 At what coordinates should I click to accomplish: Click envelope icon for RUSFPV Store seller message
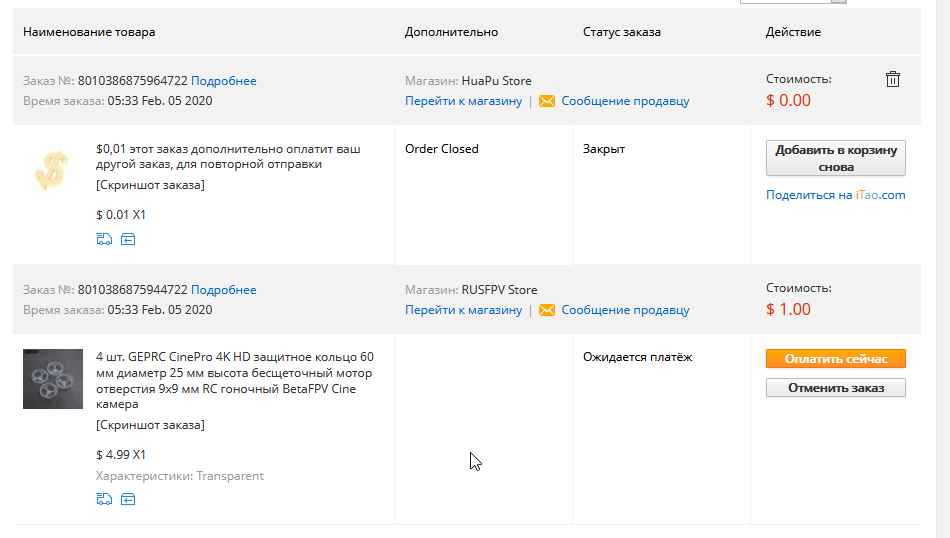pos(546,310)
